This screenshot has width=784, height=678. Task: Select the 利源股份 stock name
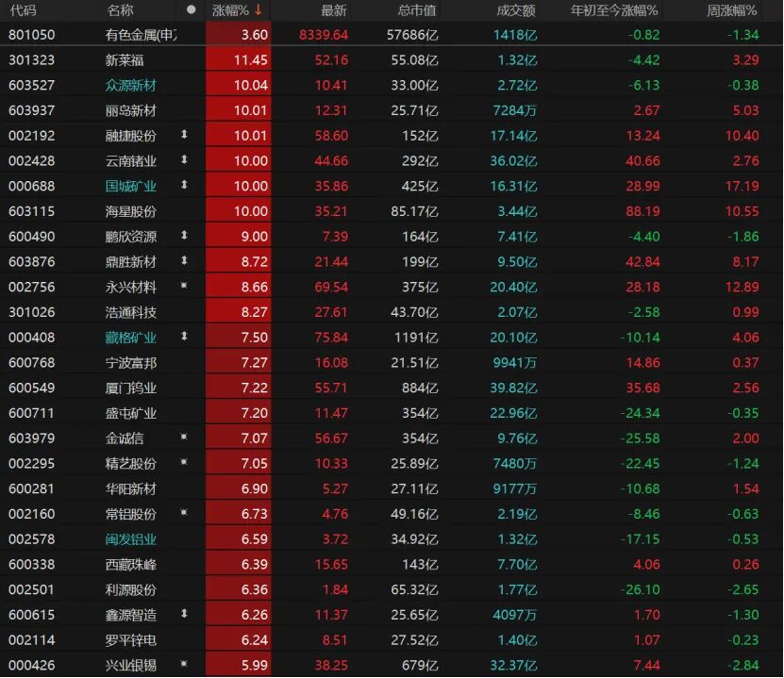[131, 590]
